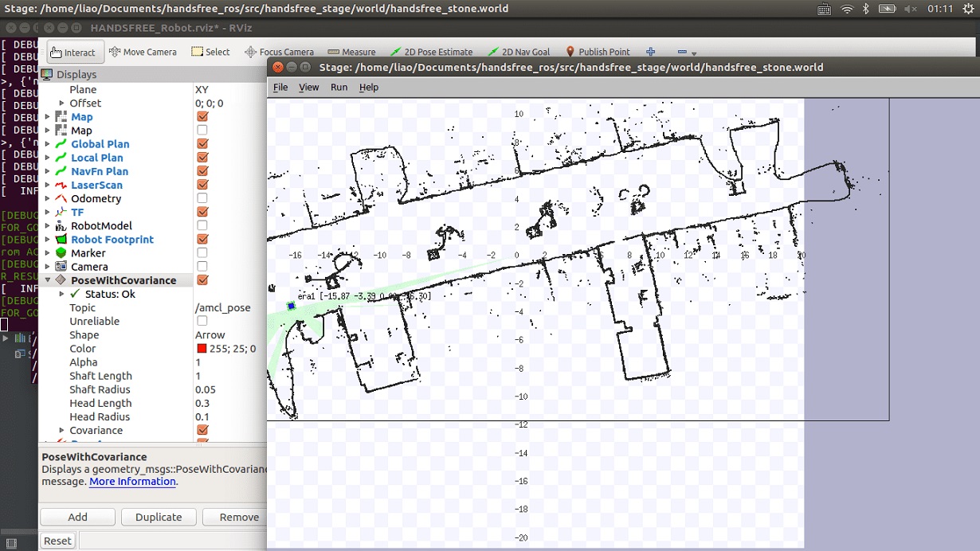Click the RobotModel robot icon
The height and width of the screenshot is (551, 980).
click(x=61, y=225)
